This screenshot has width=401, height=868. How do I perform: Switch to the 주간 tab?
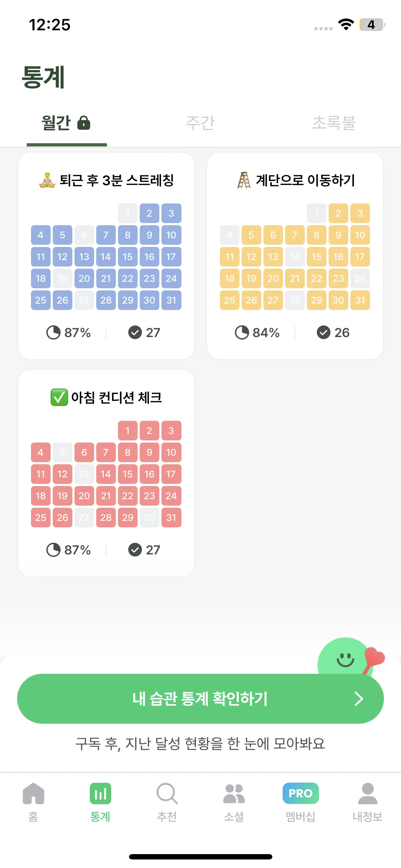200,123
